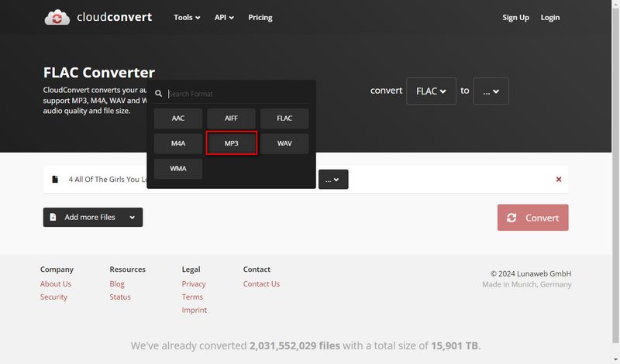Open the Status link
Viewport: 620px width, 364px height.
(120, 297)
